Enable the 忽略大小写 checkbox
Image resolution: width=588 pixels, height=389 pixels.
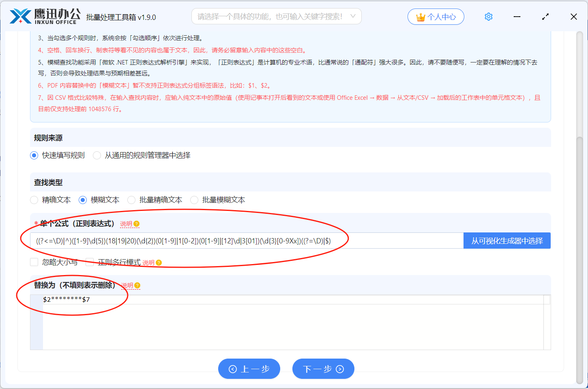(34, 262)
